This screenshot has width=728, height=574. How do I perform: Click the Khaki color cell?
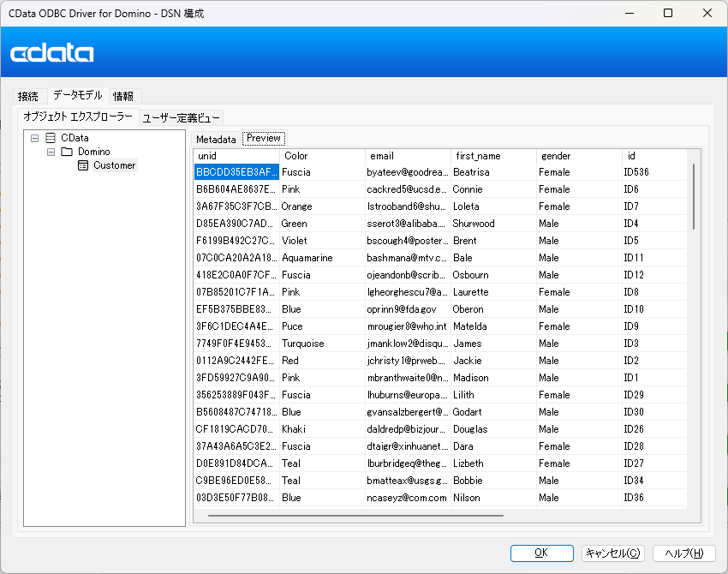click(x=322, y=429)
